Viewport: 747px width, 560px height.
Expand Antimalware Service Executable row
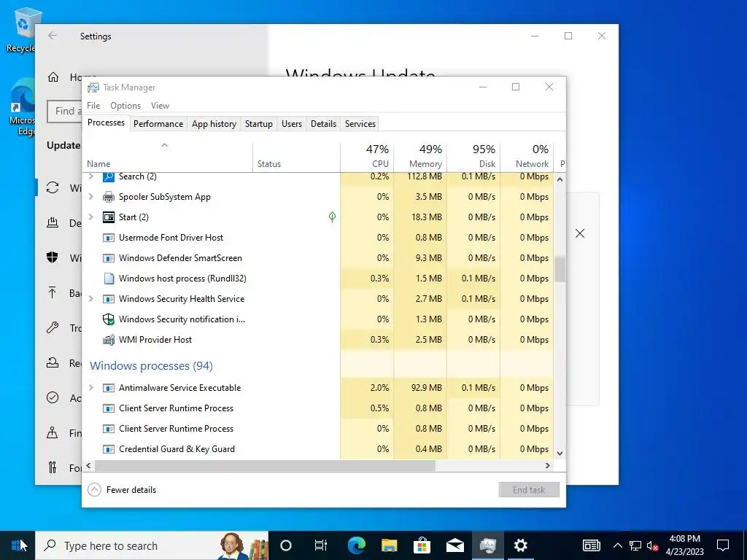coord(91,388)
